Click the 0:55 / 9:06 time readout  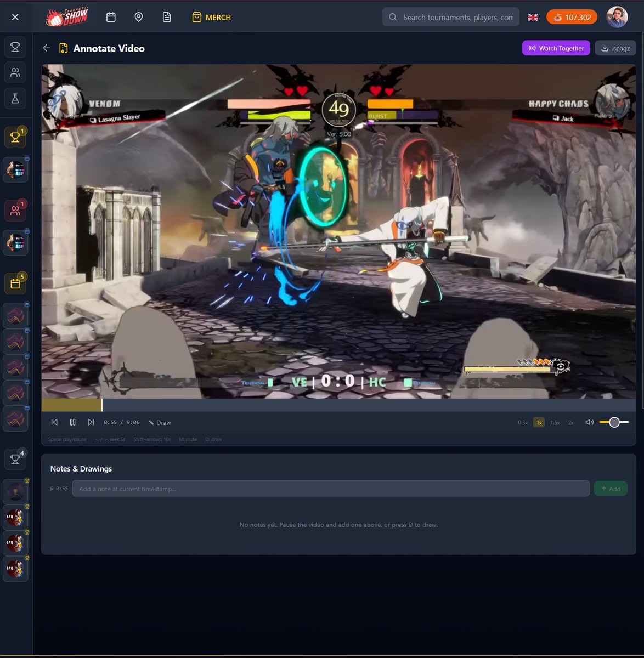pyautogui.click(x=122, y=423)
